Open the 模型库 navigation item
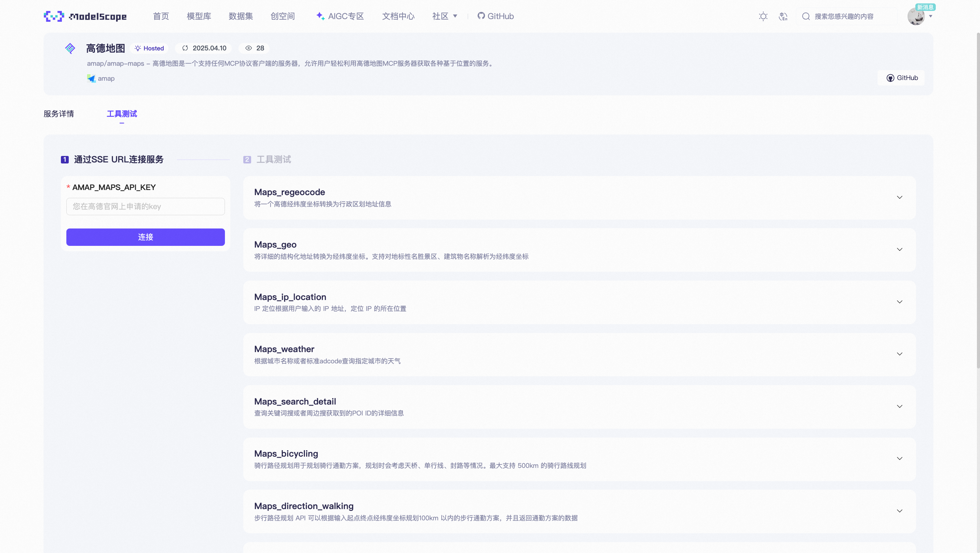 [199, 16]
